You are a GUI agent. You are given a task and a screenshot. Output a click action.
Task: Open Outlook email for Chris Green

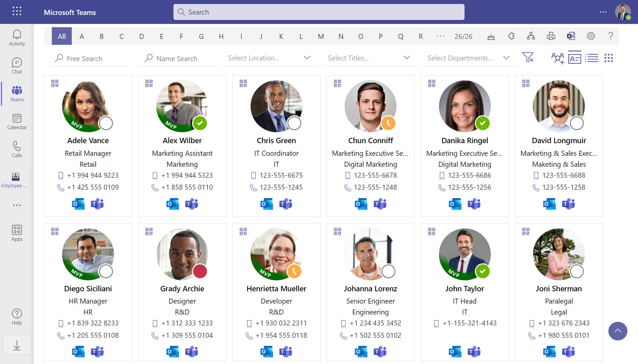[266, 203]
